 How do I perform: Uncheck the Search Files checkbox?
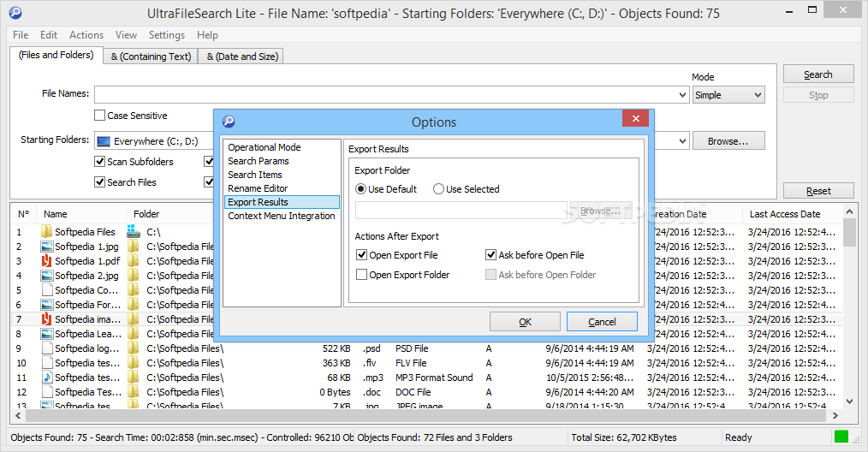[x=99, y=181]
